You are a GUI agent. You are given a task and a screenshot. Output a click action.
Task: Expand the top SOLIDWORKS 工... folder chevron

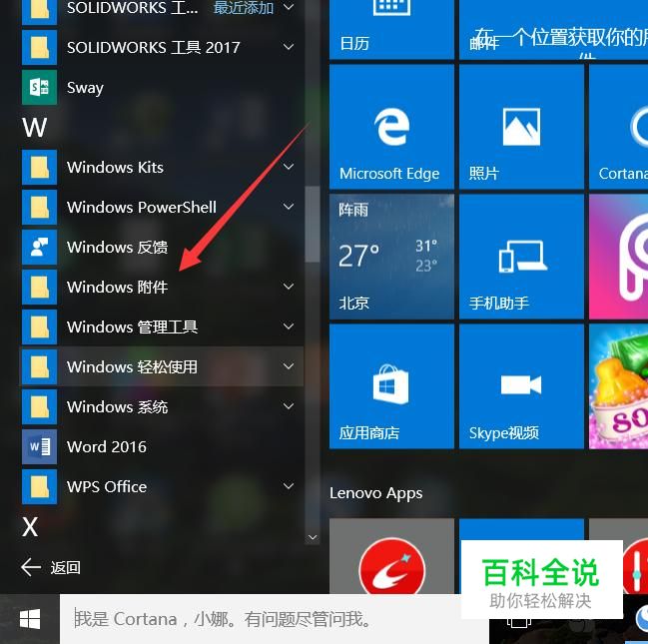tap(289, 7)
